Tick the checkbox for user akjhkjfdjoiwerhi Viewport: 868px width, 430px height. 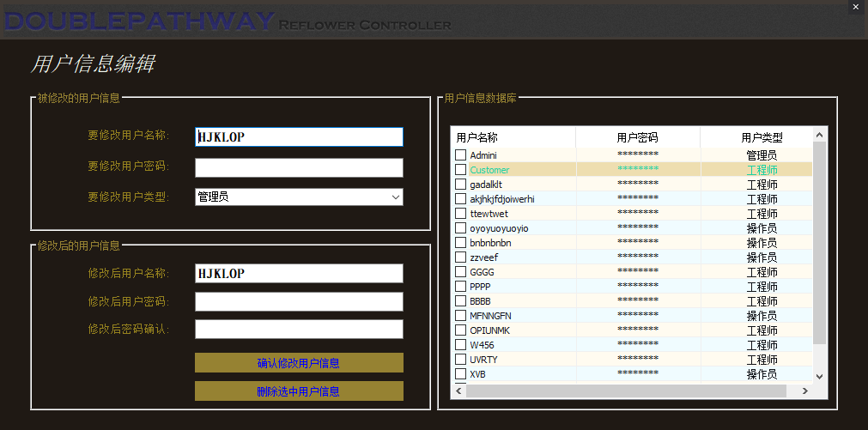tap(460, 198)
